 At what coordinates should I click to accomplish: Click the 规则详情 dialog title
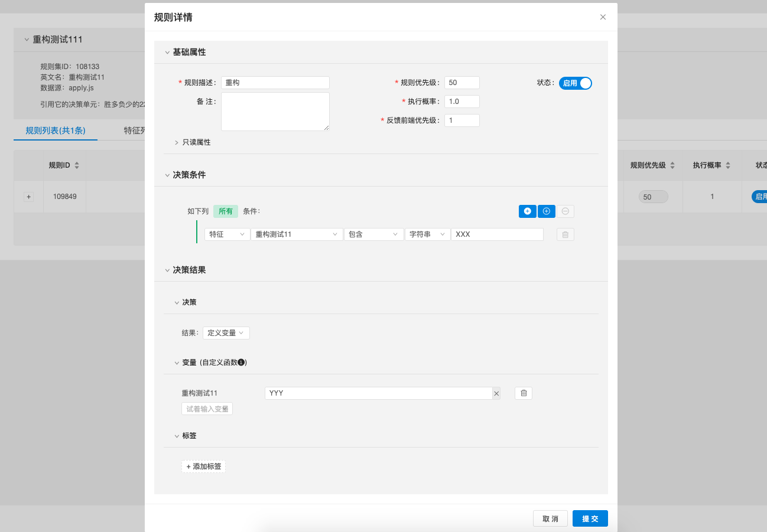coord(173,17)
